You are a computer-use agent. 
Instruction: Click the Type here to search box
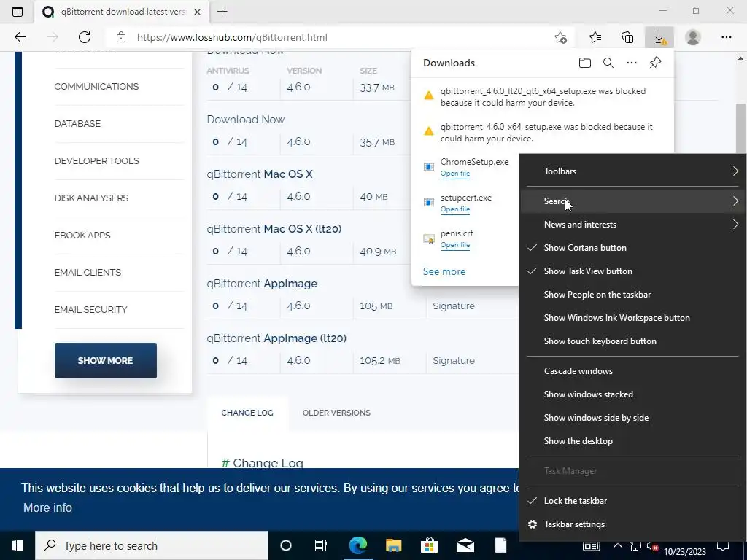(x=152, y=545)
